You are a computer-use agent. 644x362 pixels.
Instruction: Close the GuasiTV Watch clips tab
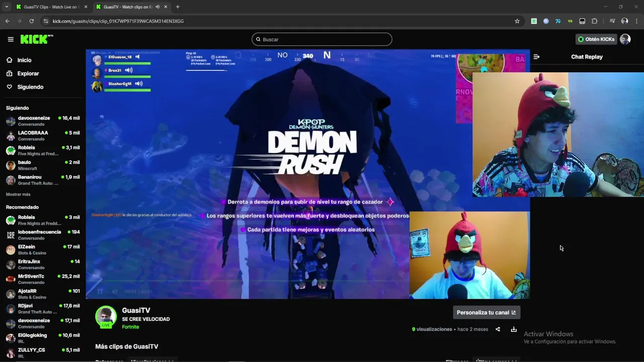(x=166, y=7)
